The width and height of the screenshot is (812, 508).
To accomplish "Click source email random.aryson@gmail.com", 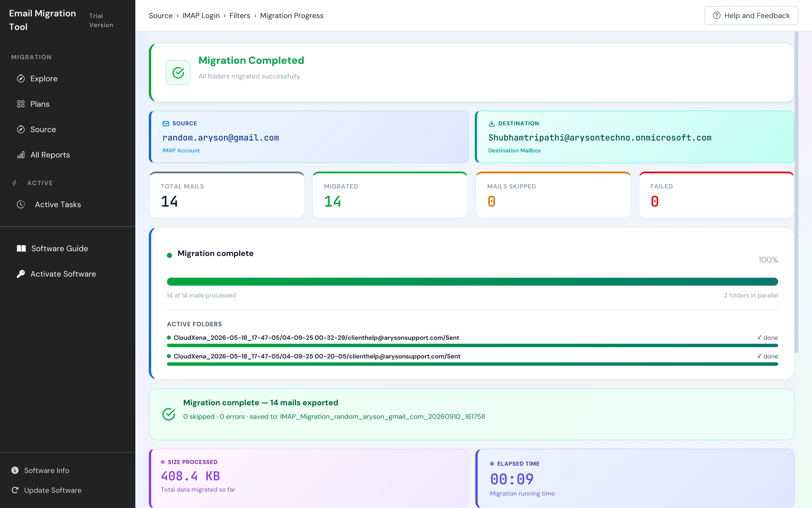I will coord(221,138).
